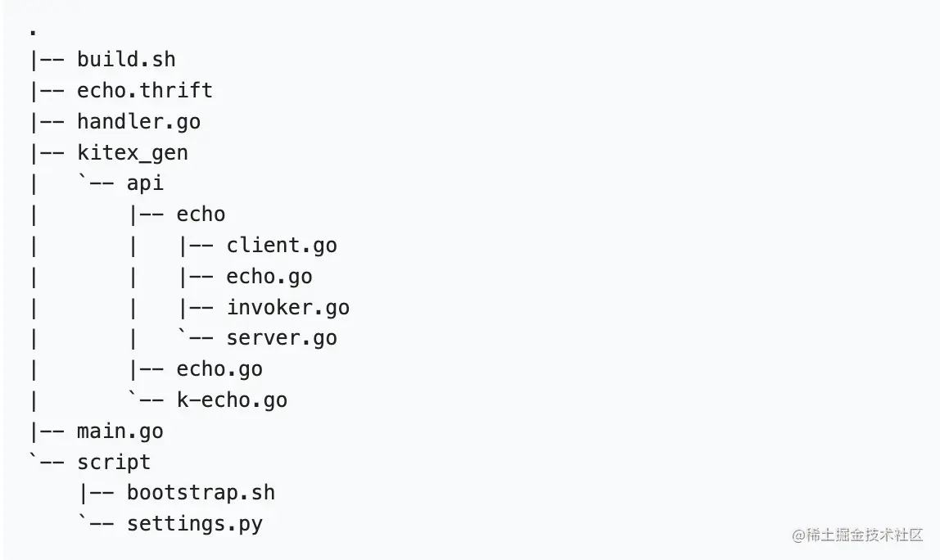
Task: Select the handler.go file
Action: 138,121
